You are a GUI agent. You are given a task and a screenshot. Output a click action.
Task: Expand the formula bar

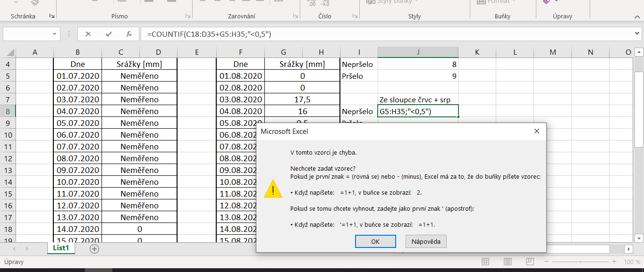click(x=637, y=34)
